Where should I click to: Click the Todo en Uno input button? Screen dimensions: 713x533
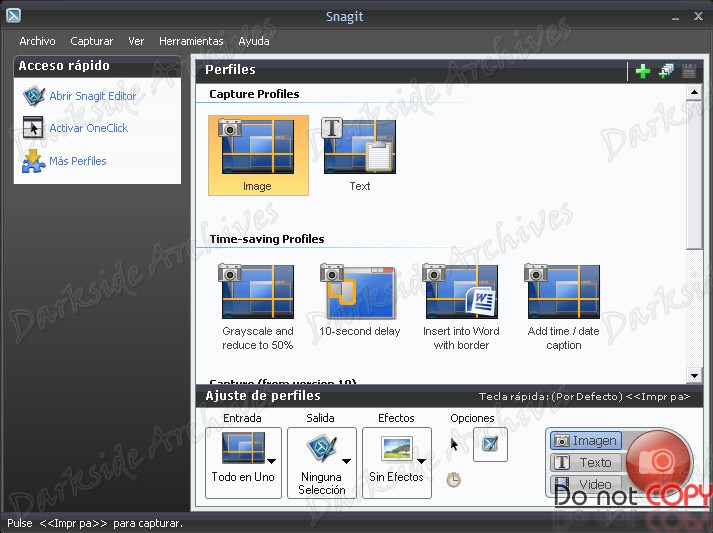coord(243,463)
